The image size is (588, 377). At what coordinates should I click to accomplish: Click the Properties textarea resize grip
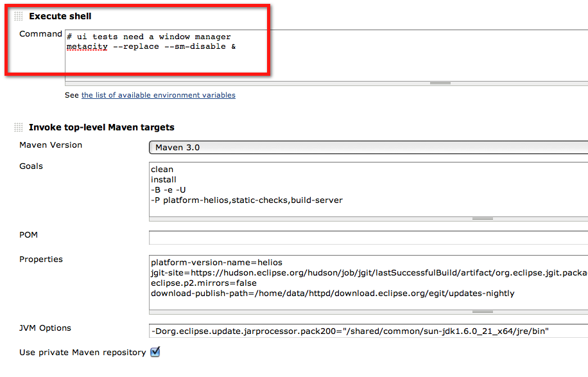(483, 312)
